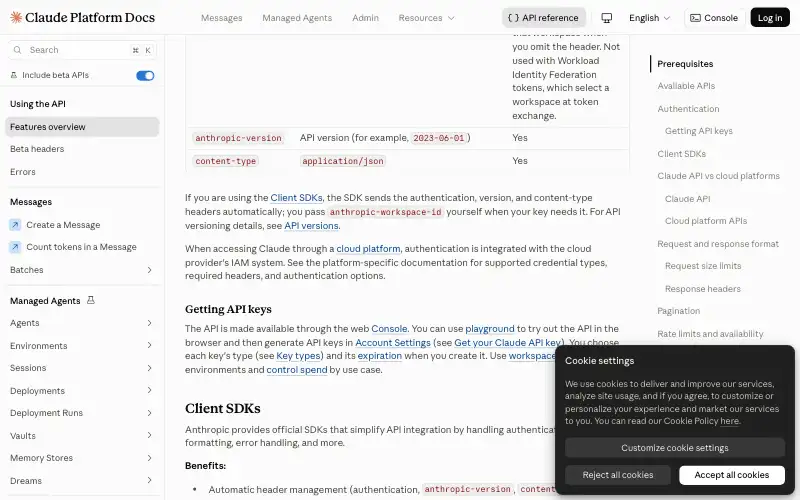Jump to Client SDKs in the page outline

click(x=681, y=154)
